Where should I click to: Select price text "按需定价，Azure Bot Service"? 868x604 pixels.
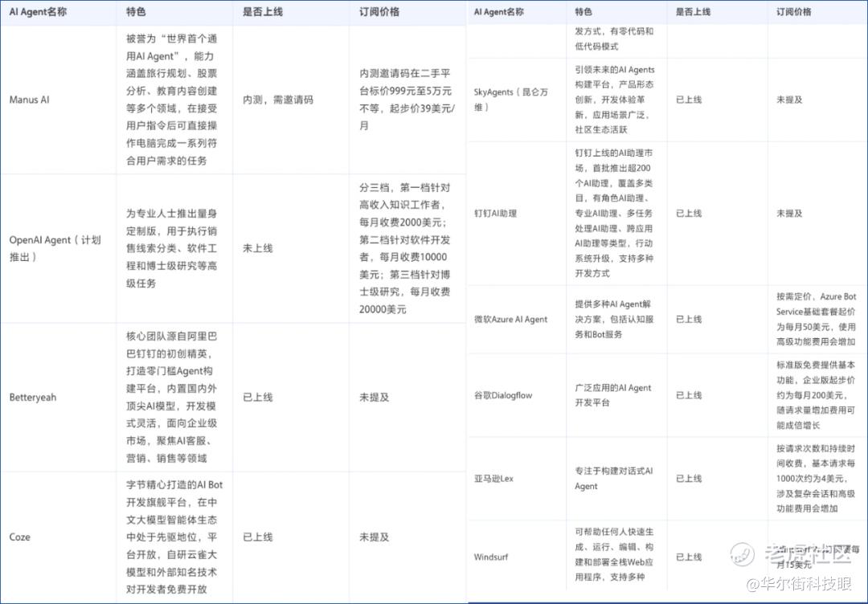pos(816,304)
